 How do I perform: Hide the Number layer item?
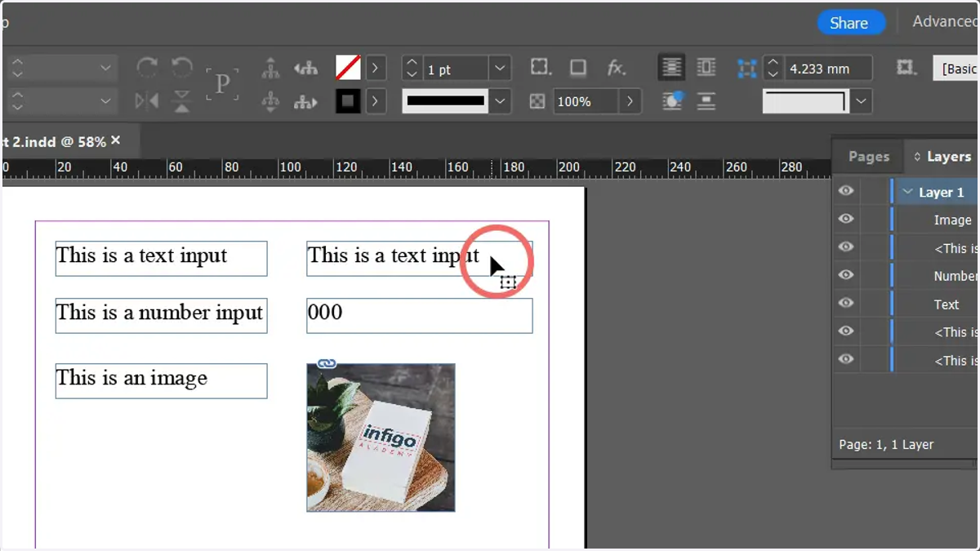846,275
